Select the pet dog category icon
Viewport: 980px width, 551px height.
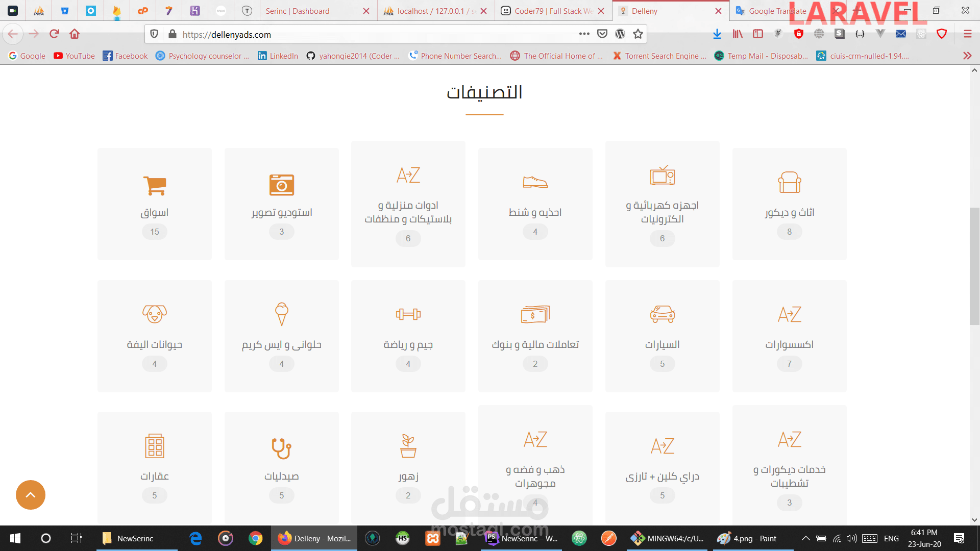(155, 314)
